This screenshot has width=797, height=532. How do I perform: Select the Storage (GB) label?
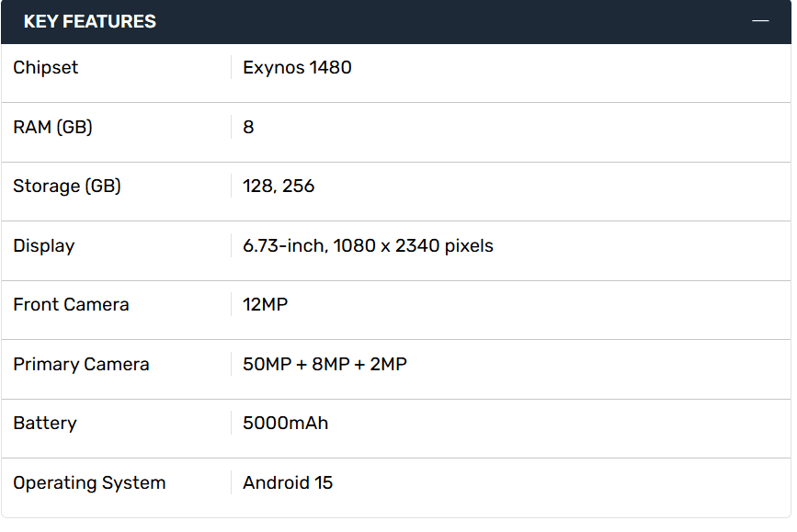pos(66,186)
